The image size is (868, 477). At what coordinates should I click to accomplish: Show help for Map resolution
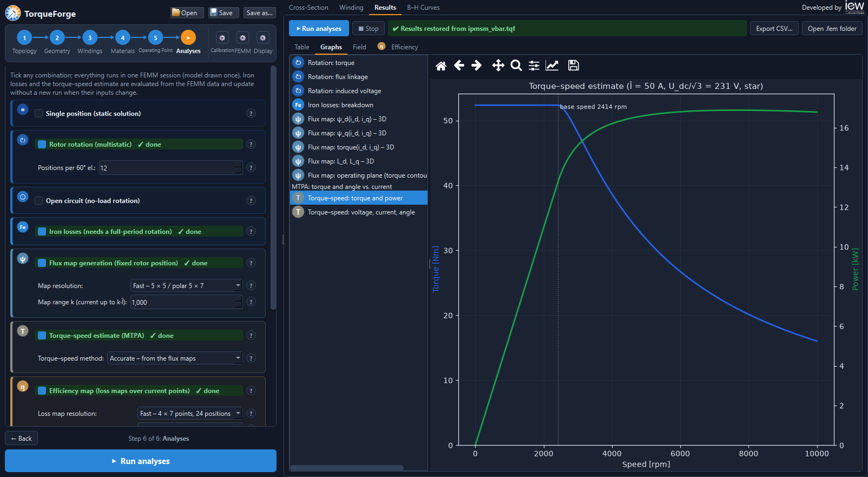(x=251, y=285)
